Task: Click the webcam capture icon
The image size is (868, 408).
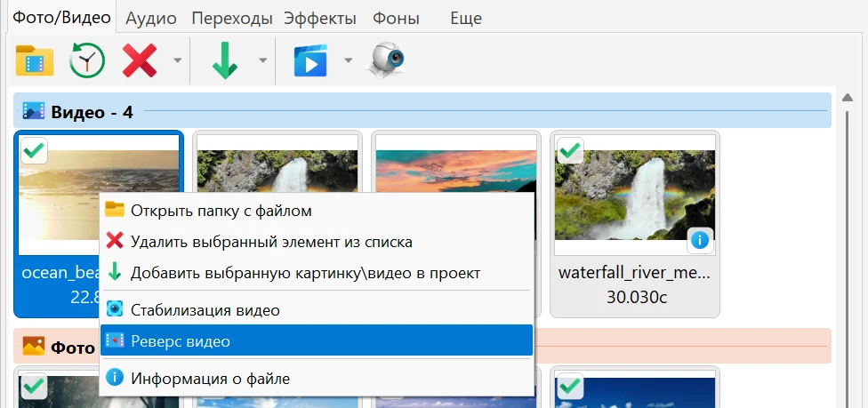Action: (386, 60)
